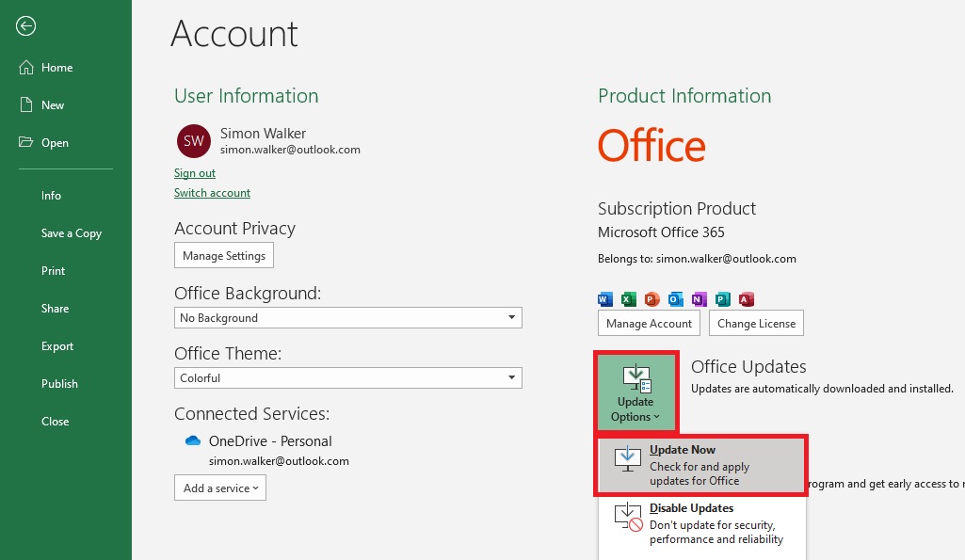The height and width of the screenshot is (560, 965).
Task: Click the Manage Account button
Action: click(649, 323)
